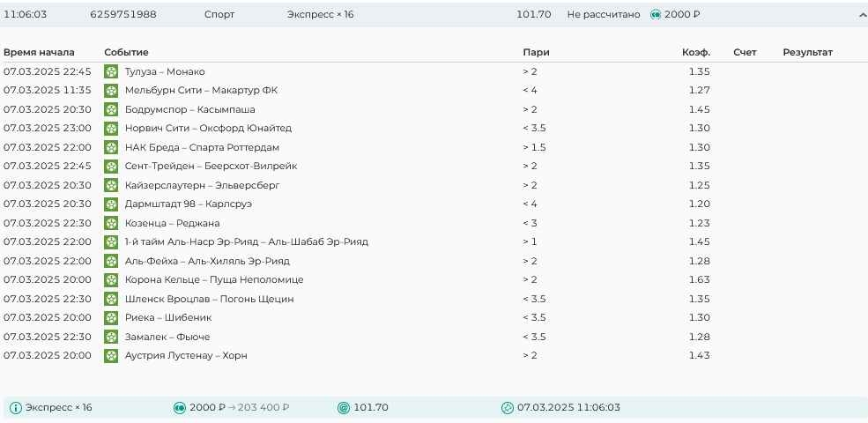Select the Замалек – Фьюче event name

click(167, 337)
